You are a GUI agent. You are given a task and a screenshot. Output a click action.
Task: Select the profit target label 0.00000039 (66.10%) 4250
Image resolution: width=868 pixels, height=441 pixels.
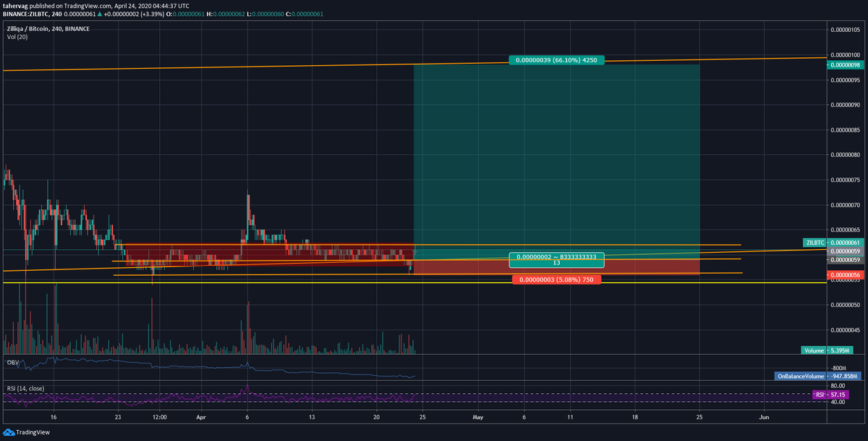point(556,60)
